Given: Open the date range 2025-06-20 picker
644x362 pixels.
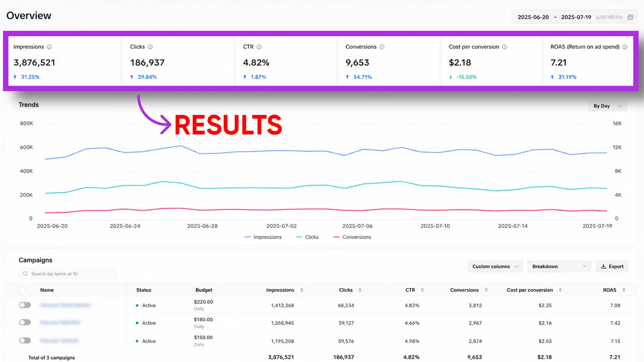Looking at the screenshot, I should [x=574, y=17].
